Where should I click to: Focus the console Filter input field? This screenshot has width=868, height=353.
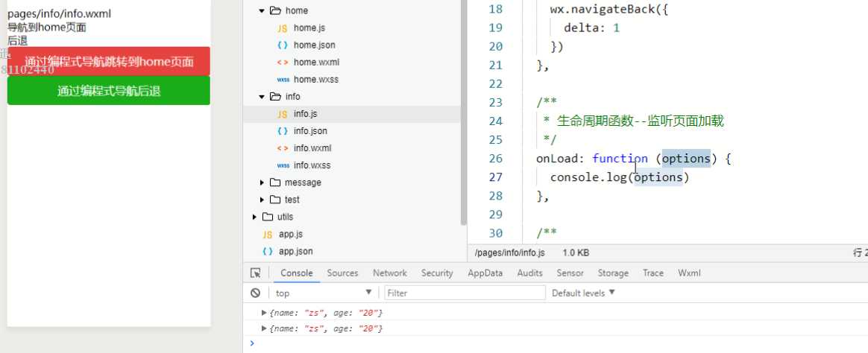(465, 293)
